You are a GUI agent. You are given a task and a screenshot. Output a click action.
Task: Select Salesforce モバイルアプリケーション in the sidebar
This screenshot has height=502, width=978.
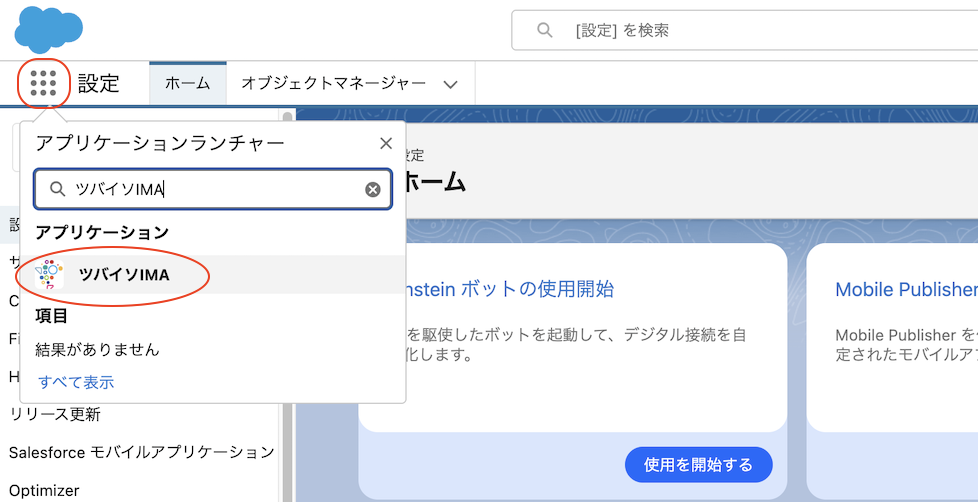click(x=142, y=452)
